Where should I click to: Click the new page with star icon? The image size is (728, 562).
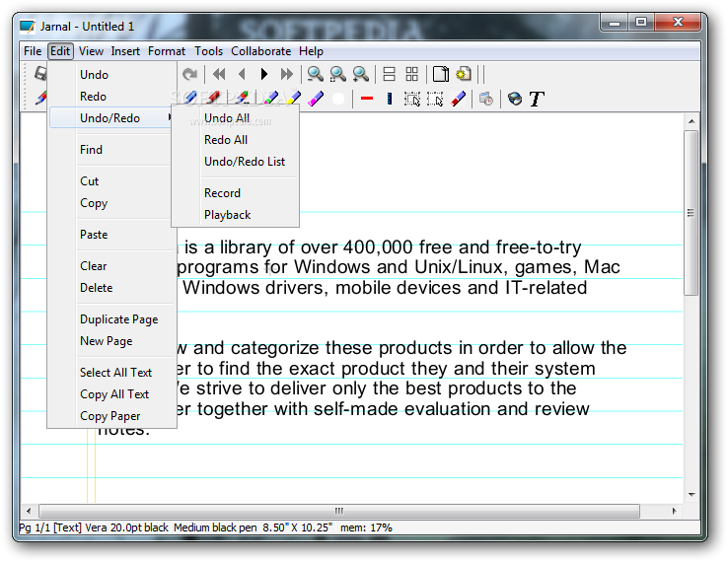point(464,74)
